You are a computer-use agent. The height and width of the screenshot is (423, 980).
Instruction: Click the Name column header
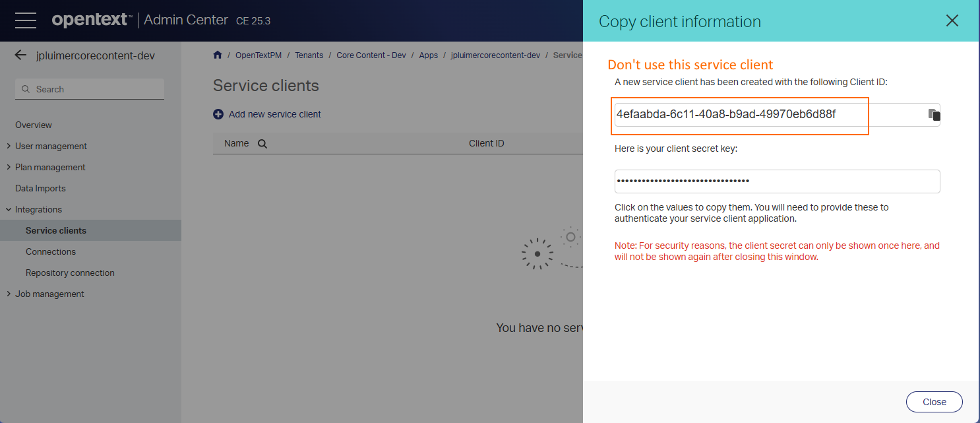point(237,143)
